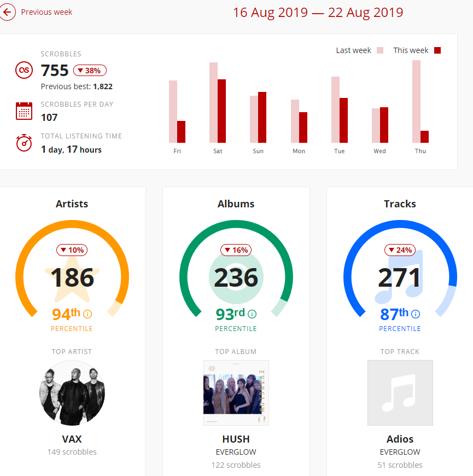The width and height of the screenshot is (473, 476).
Task: Click the 186 artists count
Action: (72, 277)
